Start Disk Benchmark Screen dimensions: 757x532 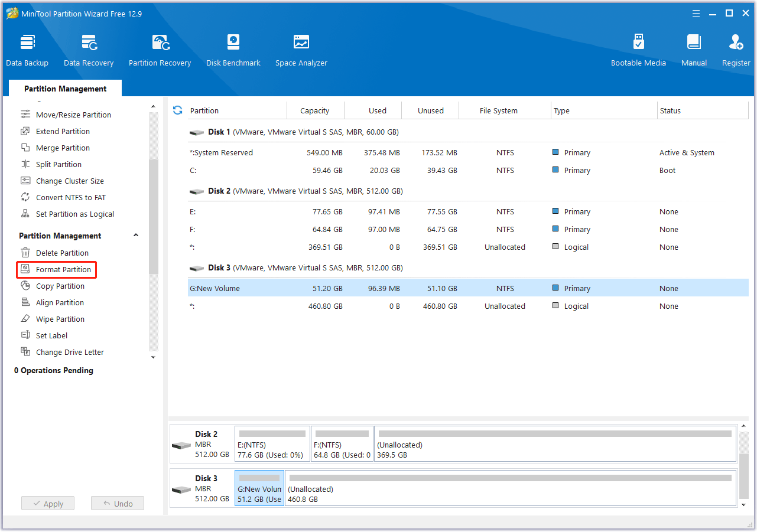point(233,50)
